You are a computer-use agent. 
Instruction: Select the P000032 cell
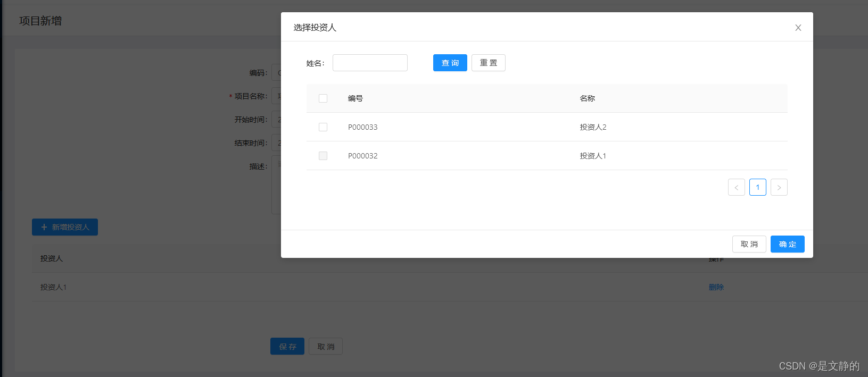tap(363, 156)
